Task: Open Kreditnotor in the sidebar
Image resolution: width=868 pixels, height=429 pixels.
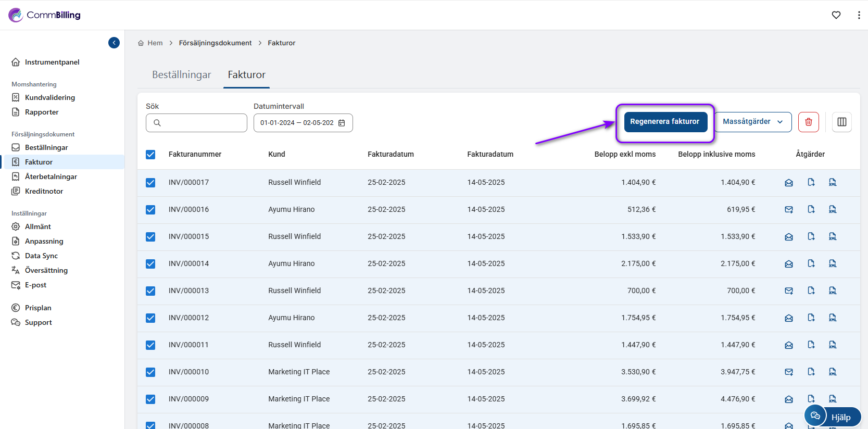Action: coord(44,191)
